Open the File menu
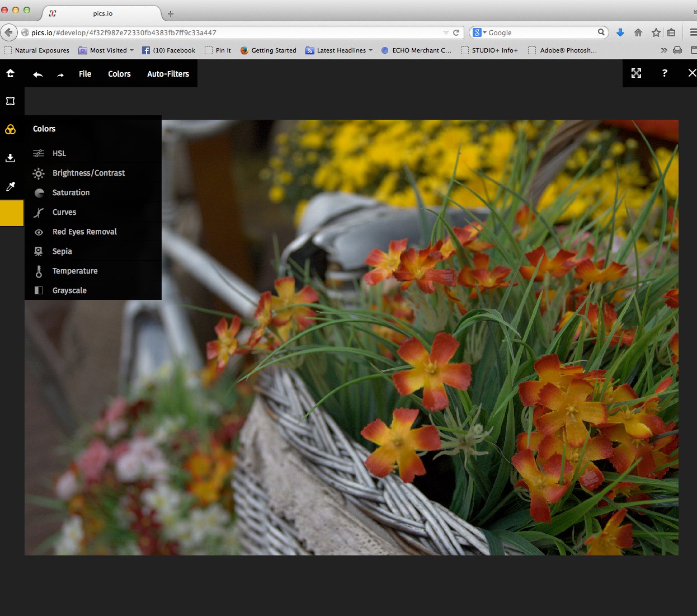The width and height of the screenshot is (697, 616). [x=85, y=74]
